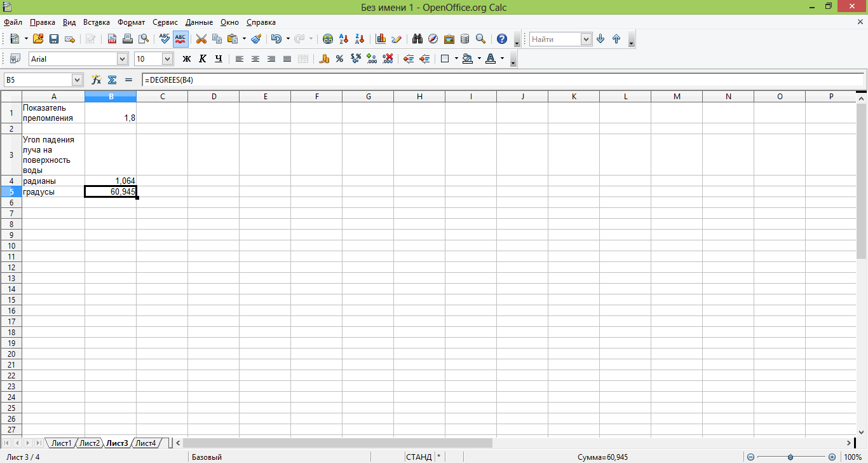Open Function Wizard icon in formula bar
868x463 pixels.
pyautogui.click(x=97, y=79)
